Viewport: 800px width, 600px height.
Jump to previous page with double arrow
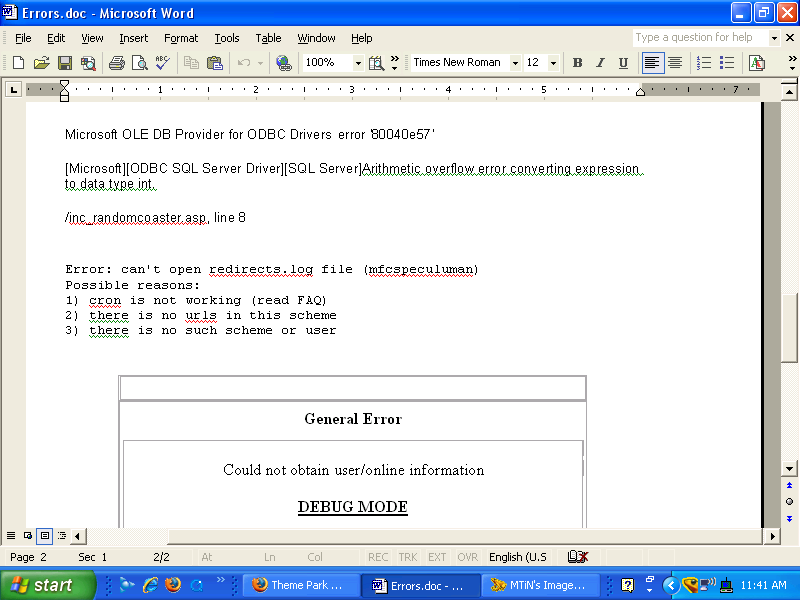[x=789, y=485]
